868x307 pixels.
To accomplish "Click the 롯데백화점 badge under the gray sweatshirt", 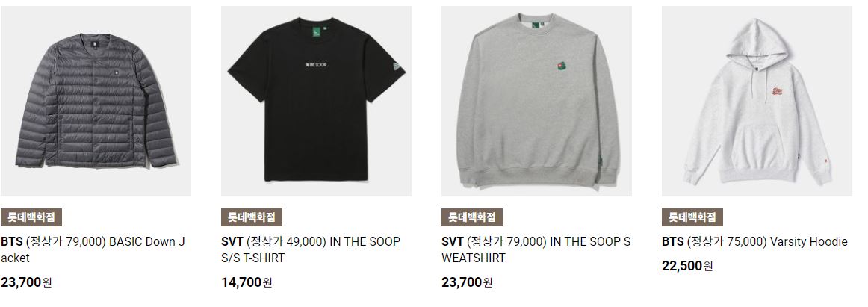I will pyautogui.click(x=472, y=217).
